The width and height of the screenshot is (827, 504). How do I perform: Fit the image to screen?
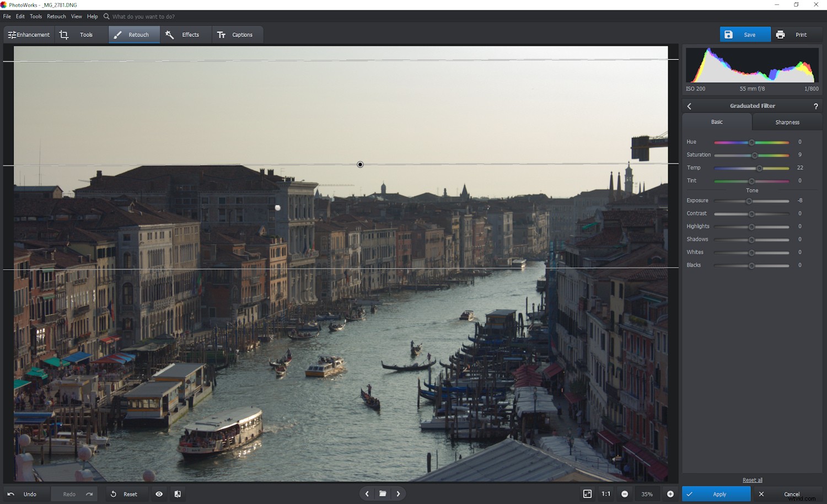click(588, 494)
